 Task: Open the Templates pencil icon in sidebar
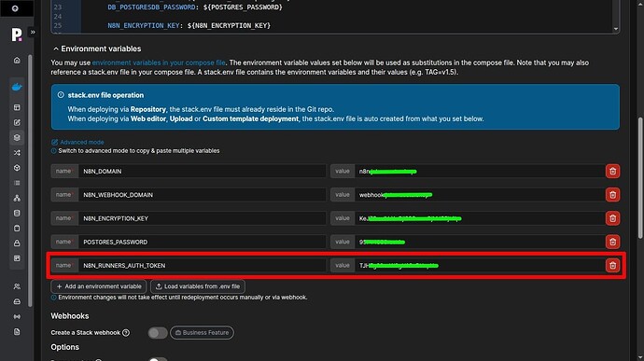click(17, 122)
